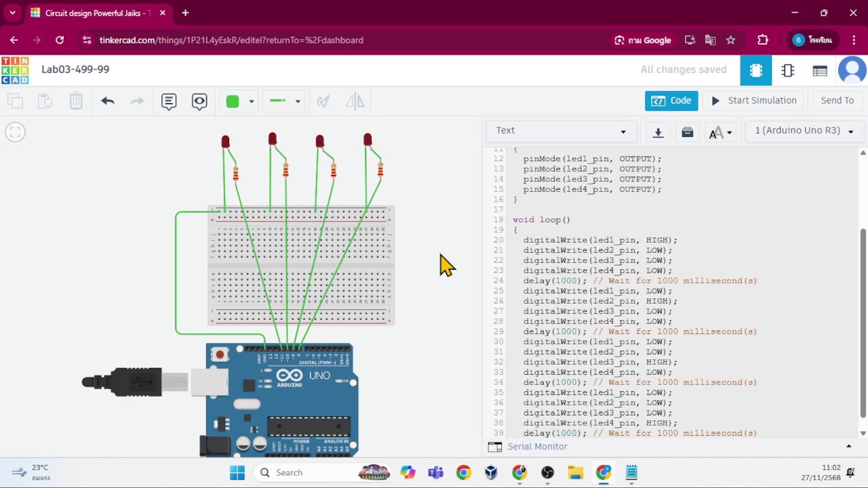This screenshot has height=488, width=868.
Task: Open browser extensions puzzle icon
Action: click(763, 40)
